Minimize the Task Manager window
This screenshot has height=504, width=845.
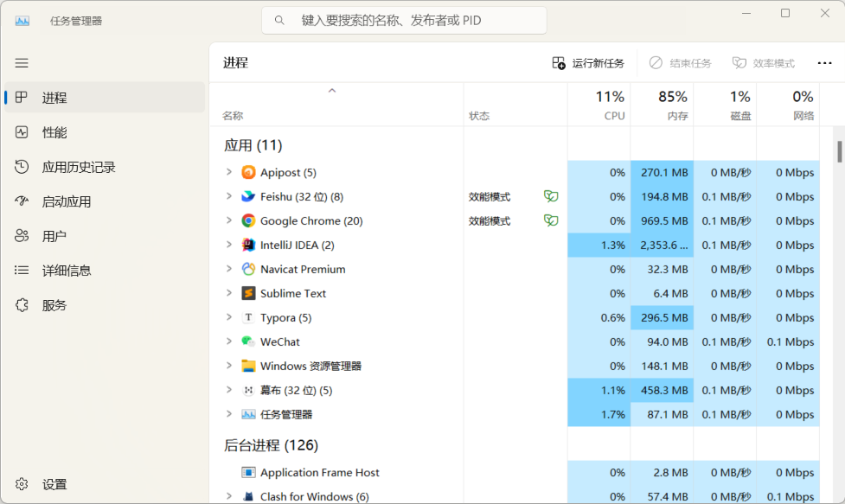(746, 14)
